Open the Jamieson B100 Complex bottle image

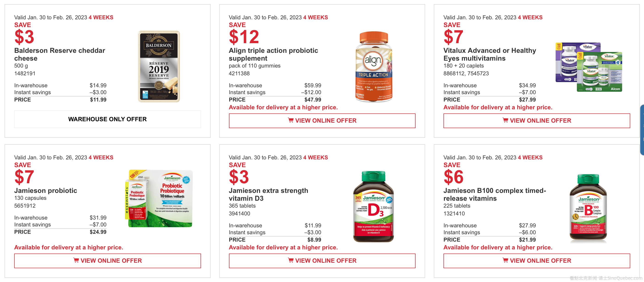[588, 208]
